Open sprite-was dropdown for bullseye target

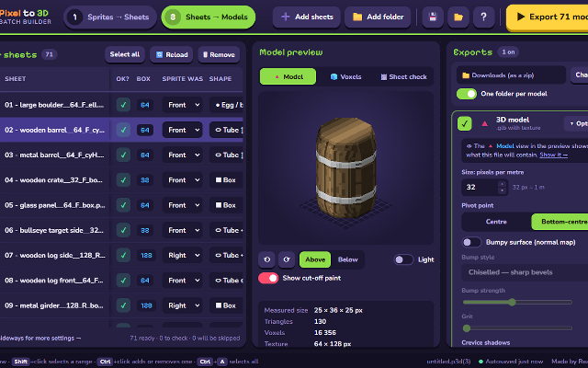182,230
